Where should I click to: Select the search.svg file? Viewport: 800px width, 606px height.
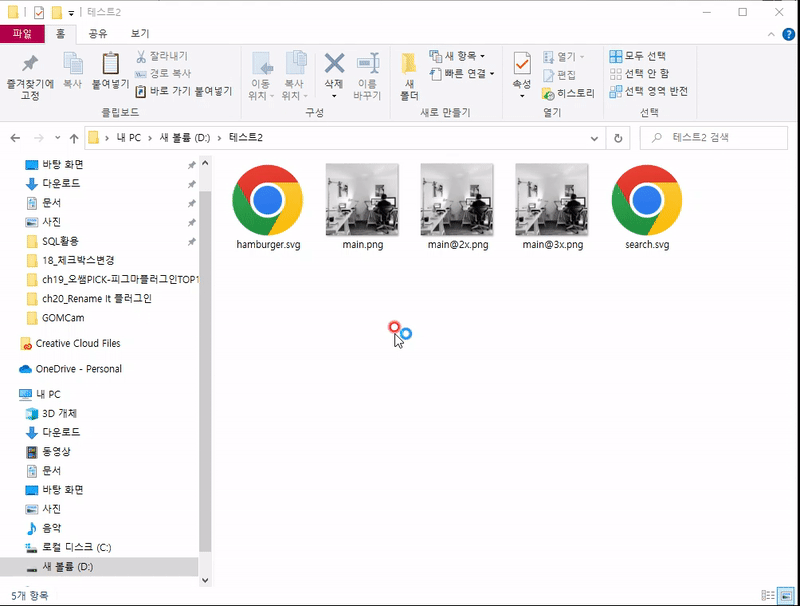click(x=647, y=207)
